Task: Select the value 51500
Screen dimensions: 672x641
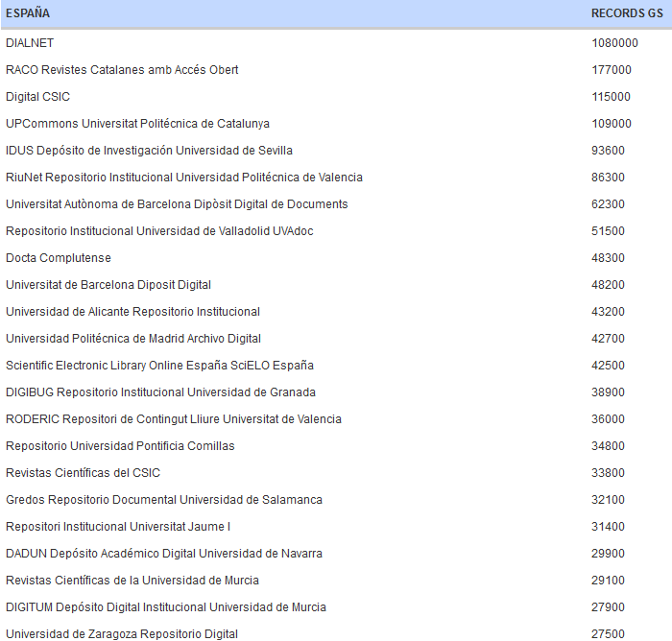Action: (608, 231)
